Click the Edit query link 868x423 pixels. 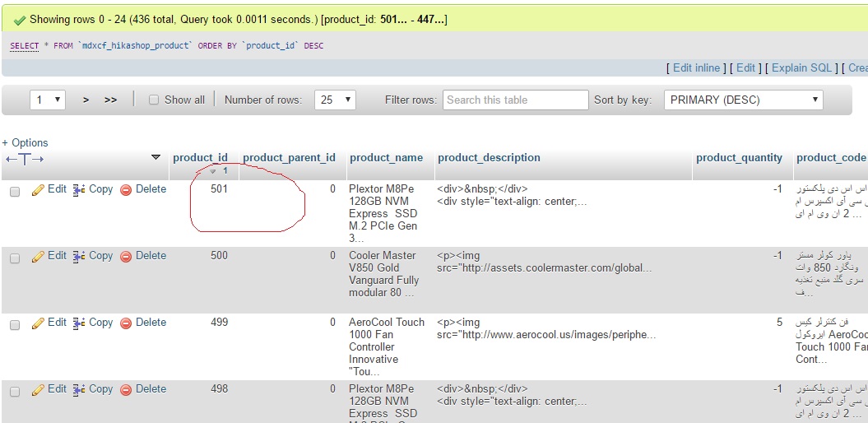(745, 68)
